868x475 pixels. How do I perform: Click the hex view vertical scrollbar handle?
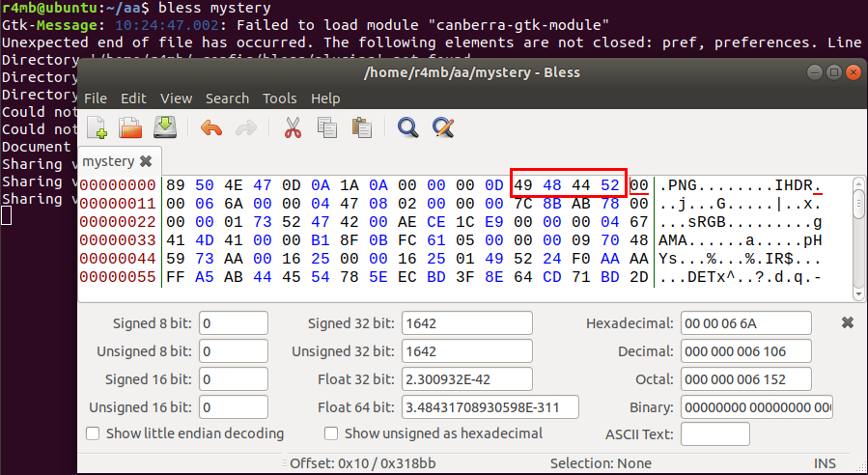(x=858, y=204)
